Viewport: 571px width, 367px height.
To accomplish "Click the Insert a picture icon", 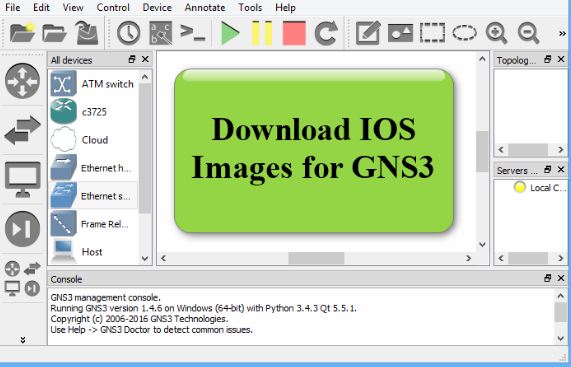I will [x=400, y=33].
